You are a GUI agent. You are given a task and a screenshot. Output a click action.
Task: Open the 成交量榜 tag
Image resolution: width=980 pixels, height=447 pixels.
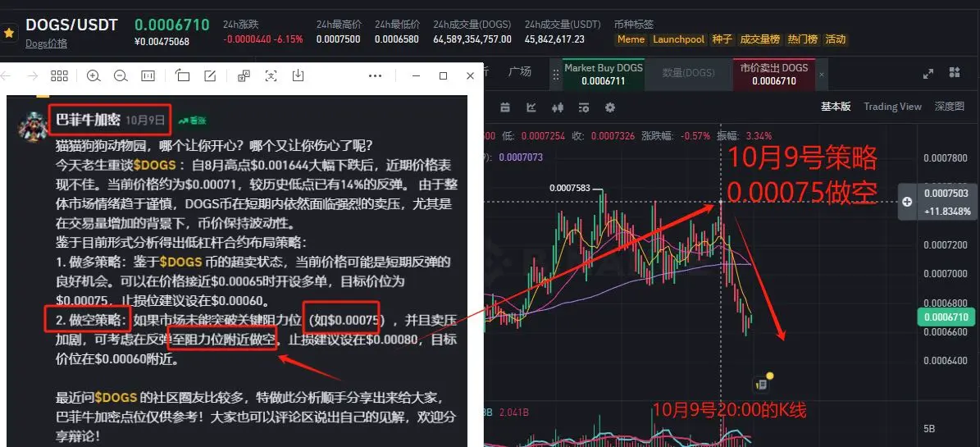[759, 39]
